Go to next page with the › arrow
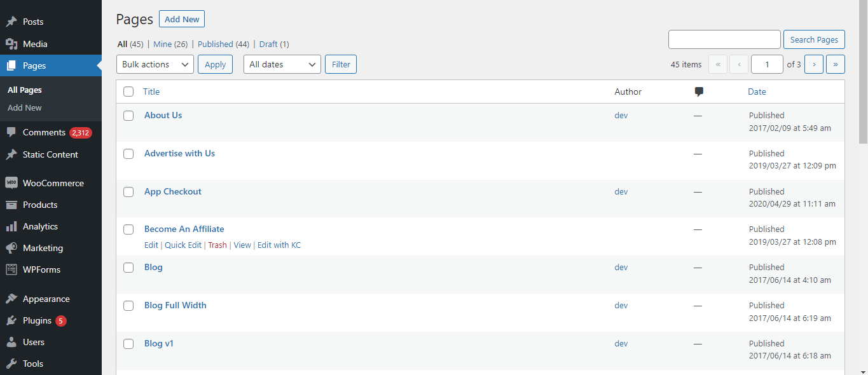 (813, 64)
